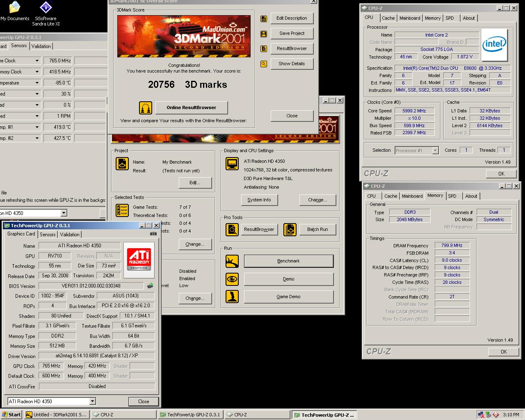Click the BIOS Version field
The height and width of the screenshot is (420, 525).
click(x=92, y=286)
